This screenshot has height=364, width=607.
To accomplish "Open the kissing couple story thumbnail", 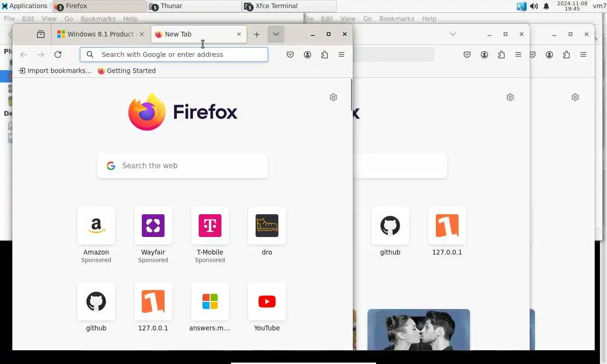I will click(419, 330).
